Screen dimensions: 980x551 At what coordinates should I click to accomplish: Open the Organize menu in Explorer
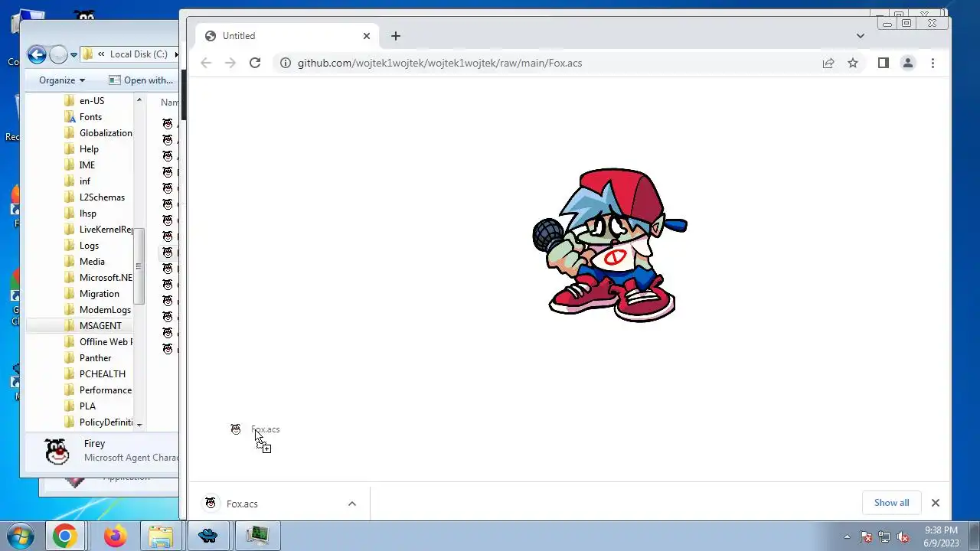[62, 80]
